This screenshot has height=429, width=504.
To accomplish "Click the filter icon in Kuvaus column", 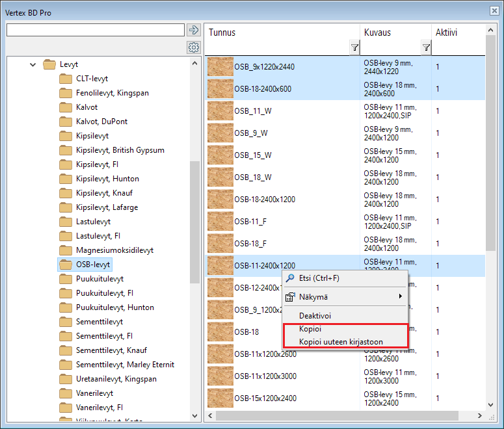I will pos(426,47).
